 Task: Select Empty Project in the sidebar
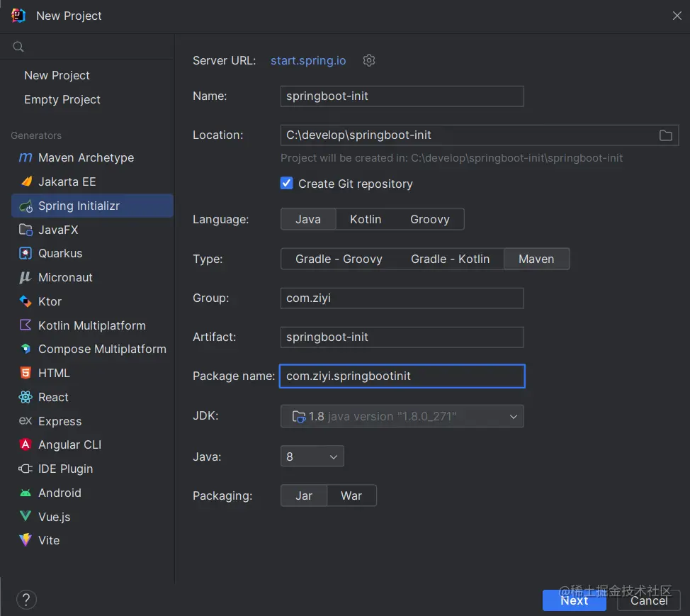62,99
